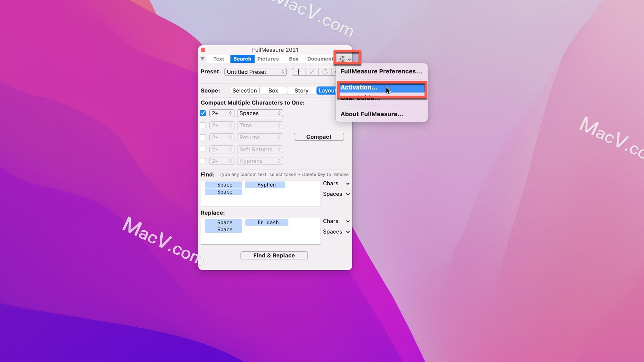
Task: Open the 2+ count dropdown for Hyphens
Action: click(x=222, y=161)
